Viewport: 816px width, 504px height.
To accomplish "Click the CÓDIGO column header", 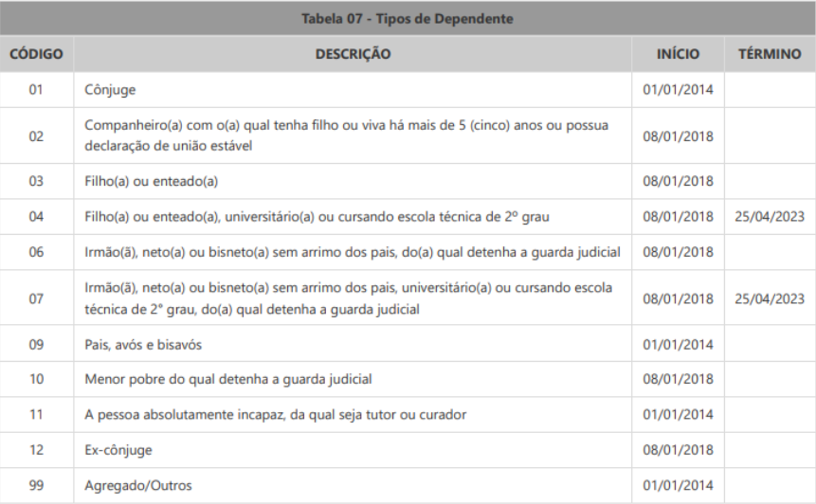I will [37, 54].
